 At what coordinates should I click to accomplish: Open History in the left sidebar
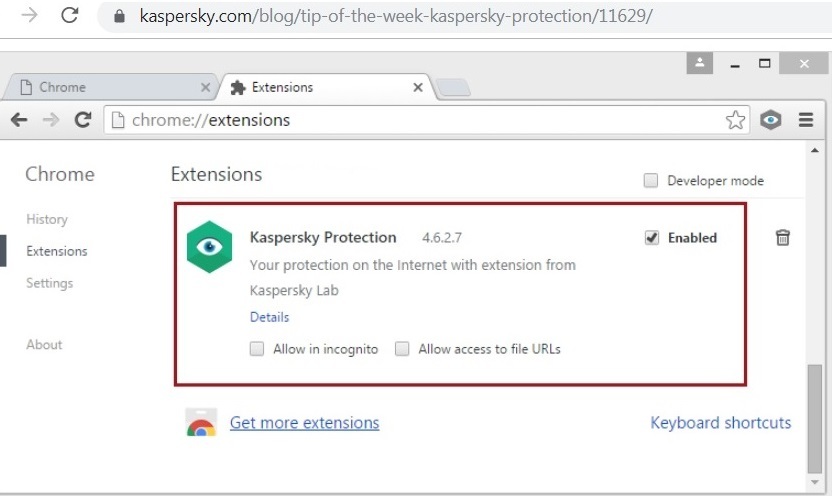point(47,219)
